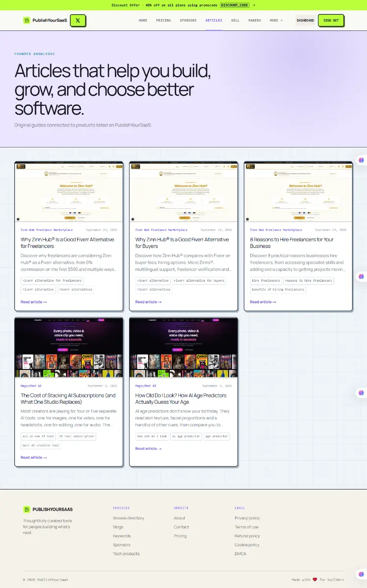Click the 'all-in-one AI tool' tag
Viewport: 367px width, 588px height.
[x=38, y=436]
